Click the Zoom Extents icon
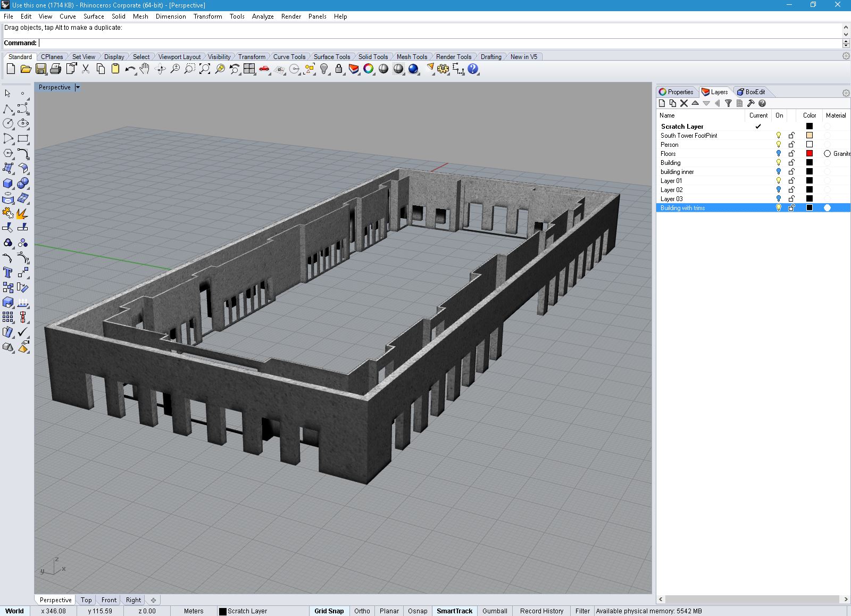The height and width of the screenshot is (616, 851). pos(205,69)
